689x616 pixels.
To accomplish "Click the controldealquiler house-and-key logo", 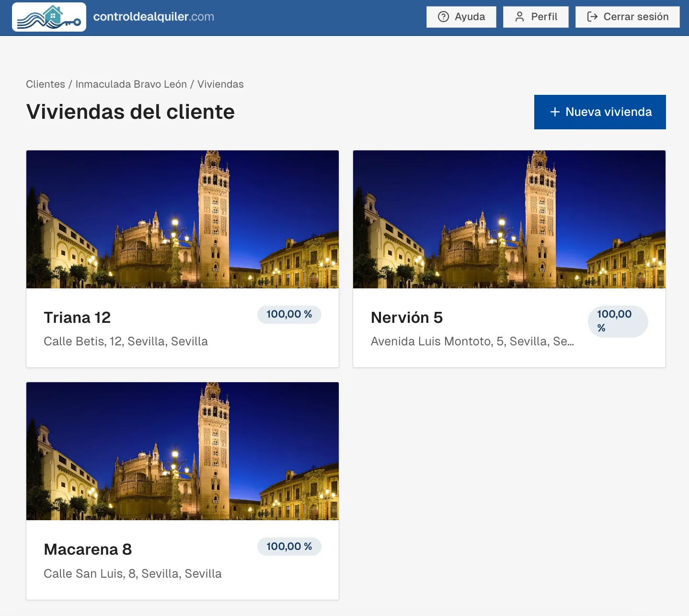I will click(49, 17).
